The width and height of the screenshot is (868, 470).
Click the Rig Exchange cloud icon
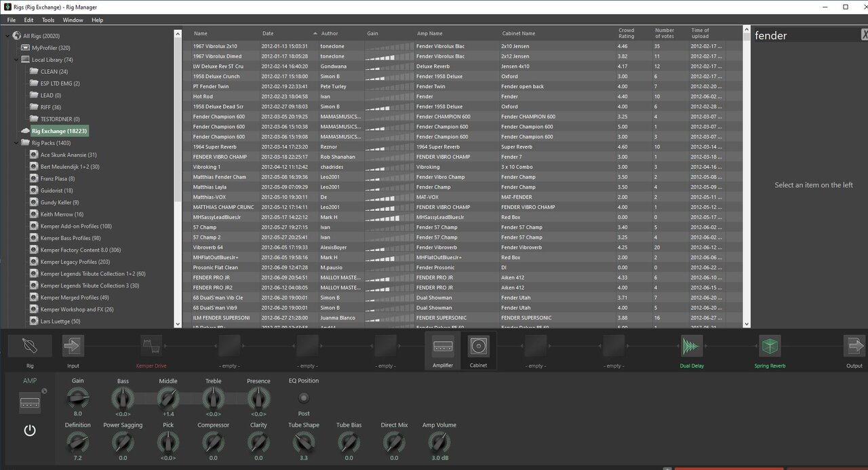[26, 131]
